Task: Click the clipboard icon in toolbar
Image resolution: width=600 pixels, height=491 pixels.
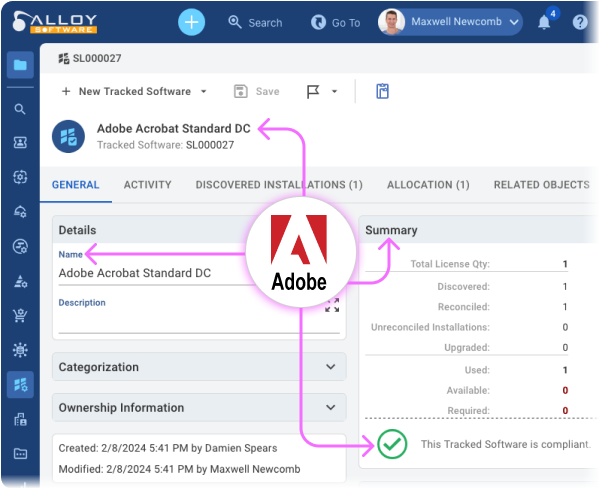Action: (382, 91)
